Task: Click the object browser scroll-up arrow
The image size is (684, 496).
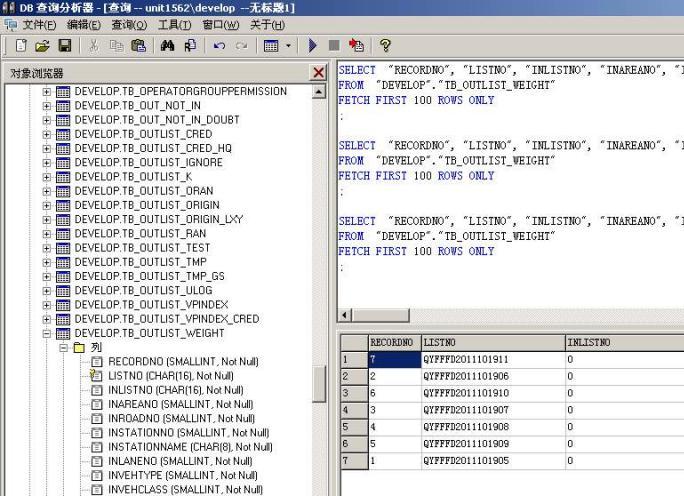Action: pyautogui.click(x=319, y=91)
